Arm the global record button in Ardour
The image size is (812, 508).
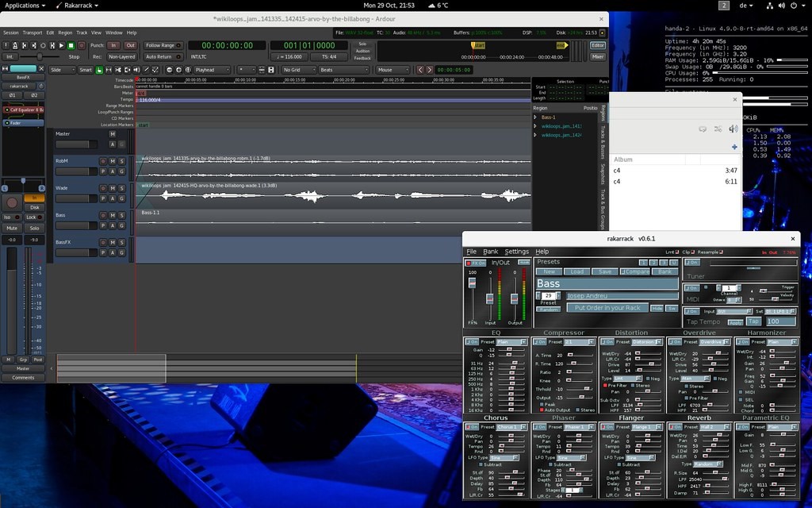point(82,45)
